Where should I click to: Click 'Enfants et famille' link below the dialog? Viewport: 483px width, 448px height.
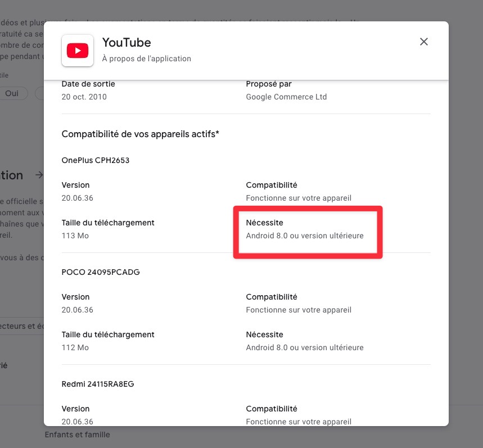tap(78, 435)
